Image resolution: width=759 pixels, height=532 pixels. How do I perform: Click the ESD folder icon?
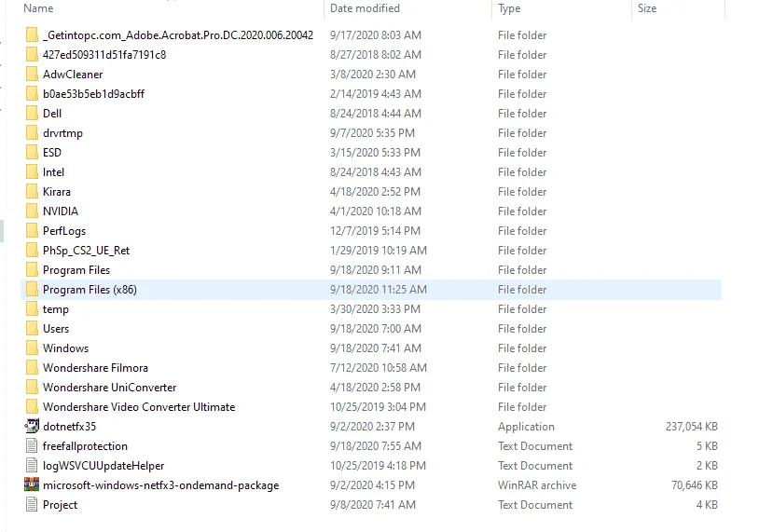tap(32, 153)
